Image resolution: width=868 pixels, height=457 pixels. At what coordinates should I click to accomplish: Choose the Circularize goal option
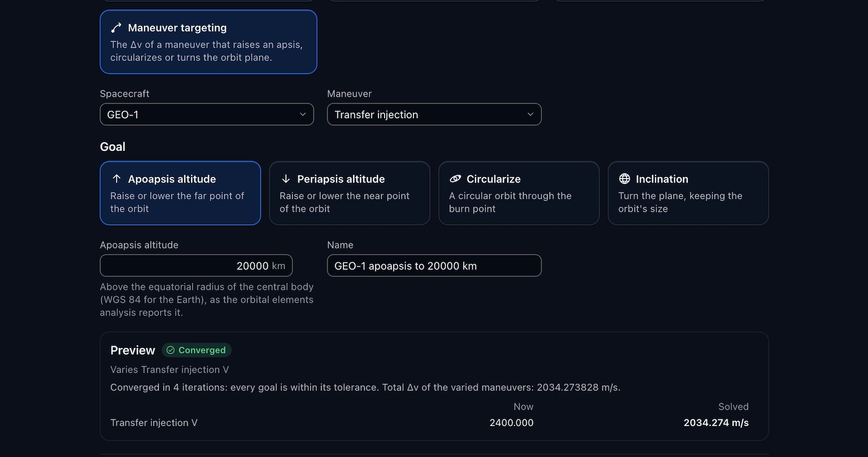click(519, 193)
